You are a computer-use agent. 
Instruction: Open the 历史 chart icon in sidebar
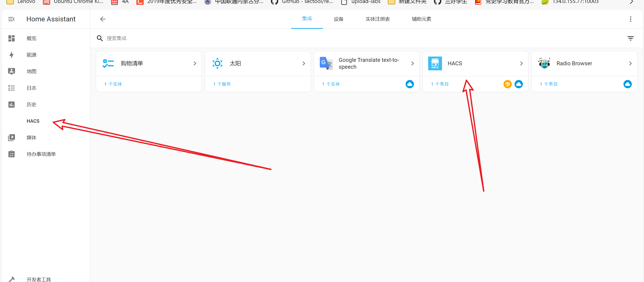(11, 104)
